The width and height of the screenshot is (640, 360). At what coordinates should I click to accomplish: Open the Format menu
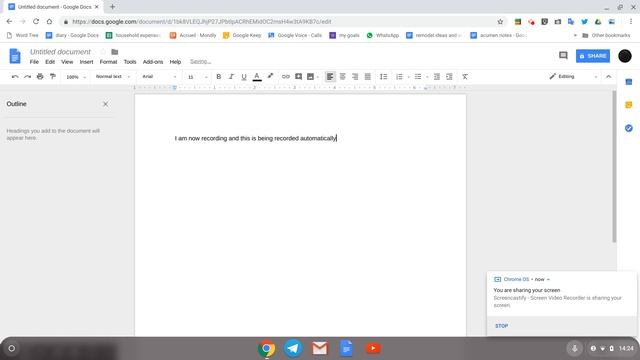108,62
